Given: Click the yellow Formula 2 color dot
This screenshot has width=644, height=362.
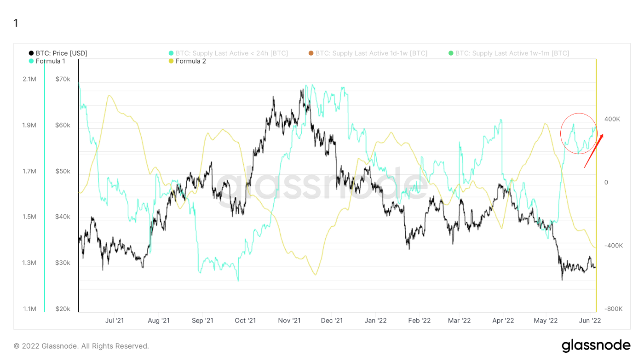Looking at the screenshot, I should click(x=171, y=61).
